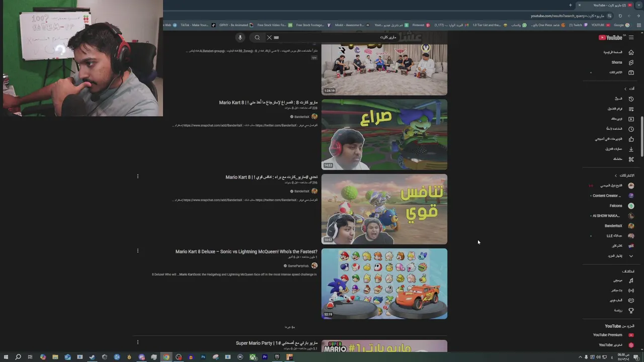Open Premiere Pro from the Windows taskbar
The height and width of the screenshot is (362, 644).
[x=265, y=357]
